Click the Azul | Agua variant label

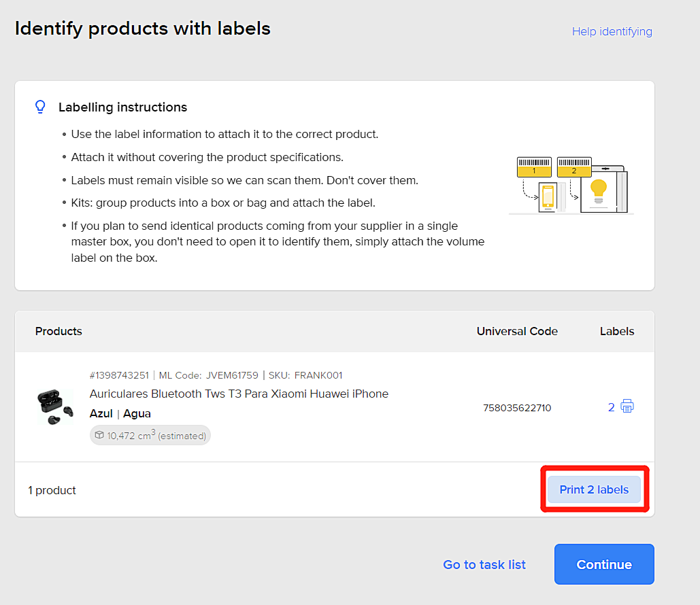pos(120,413)
